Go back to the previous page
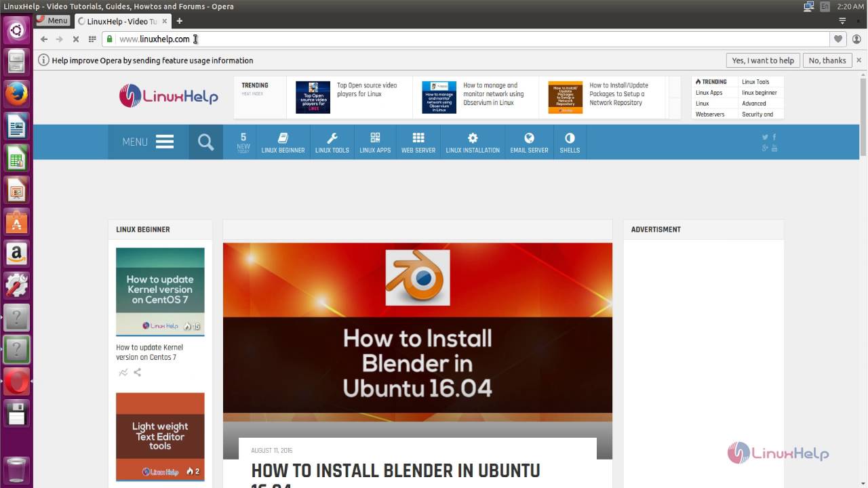This screenshot has height=488, width=868. pyautogui.click(x=44, y=39)
